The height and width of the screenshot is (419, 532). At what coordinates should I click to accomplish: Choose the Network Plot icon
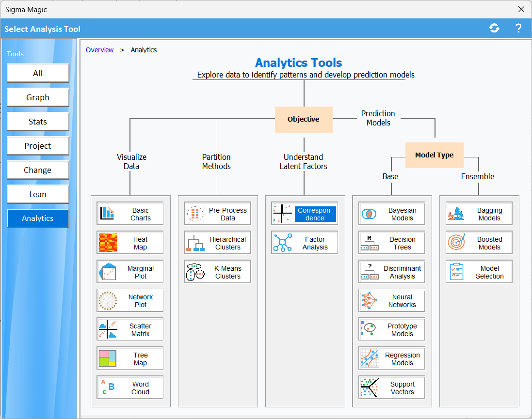108,301
